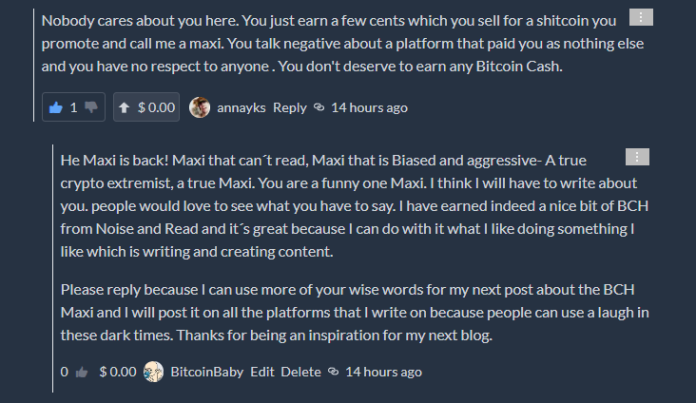Open annayks's profile avatar

(199, 107)
